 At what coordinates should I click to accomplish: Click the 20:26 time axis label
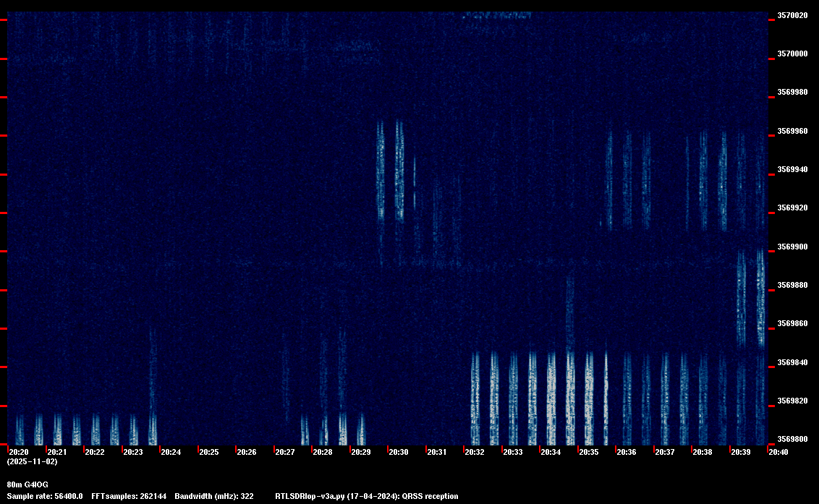pos(247,452)
